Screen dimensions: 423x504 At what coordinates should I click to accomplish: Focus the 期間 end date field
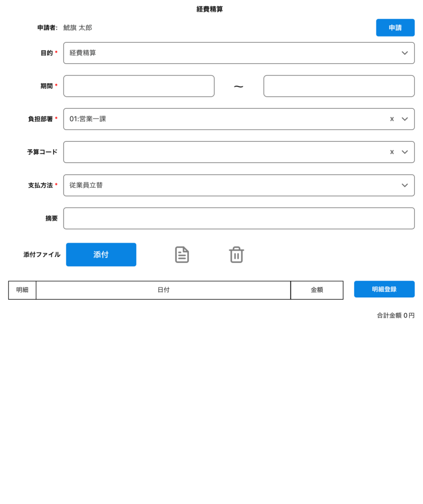[339, 86]
